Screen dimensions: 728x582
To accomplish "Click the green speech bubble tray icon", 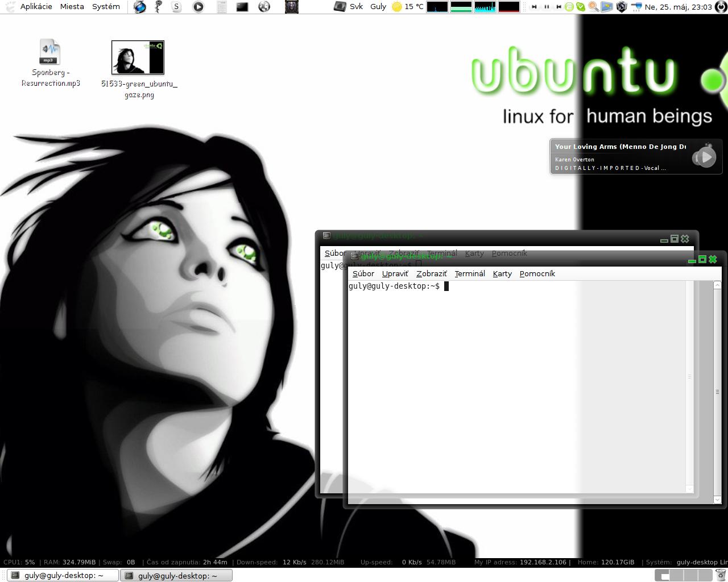I will 581,7.
